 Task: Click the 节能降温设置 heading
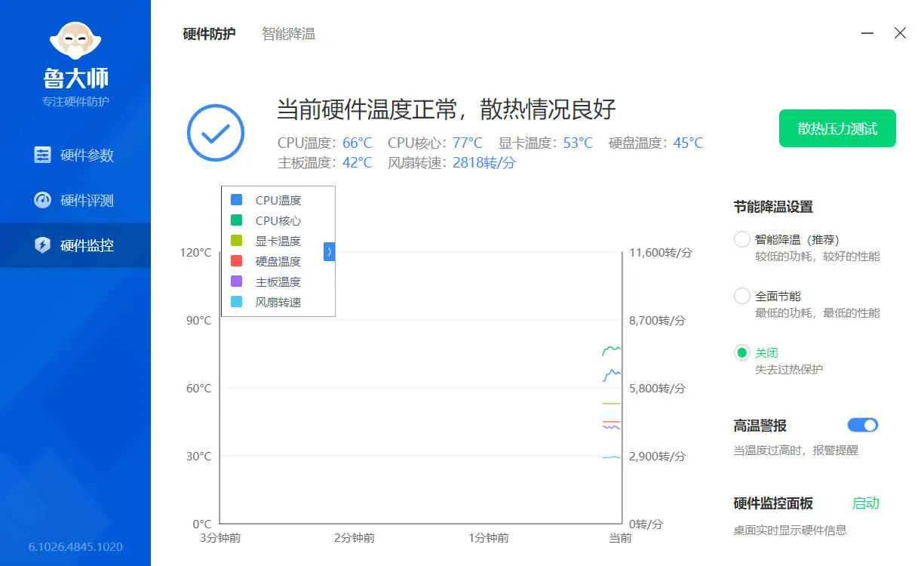pos(773,207)
